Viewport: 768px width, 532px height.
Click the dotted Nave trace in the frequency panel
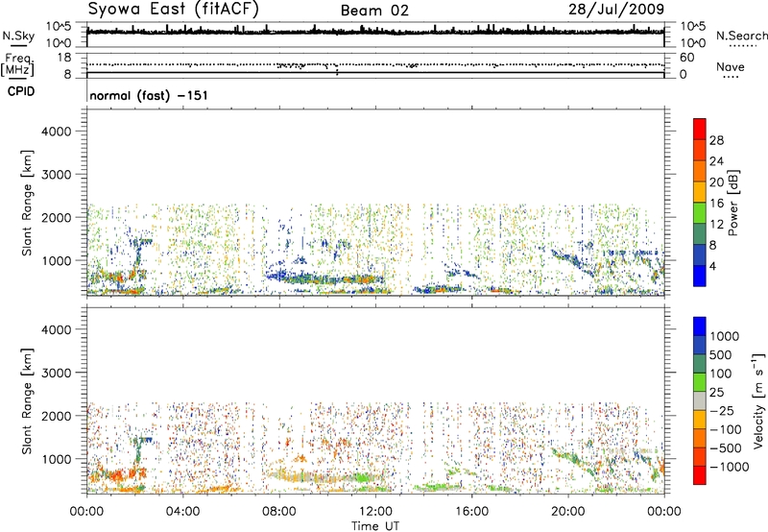[375, 64]
